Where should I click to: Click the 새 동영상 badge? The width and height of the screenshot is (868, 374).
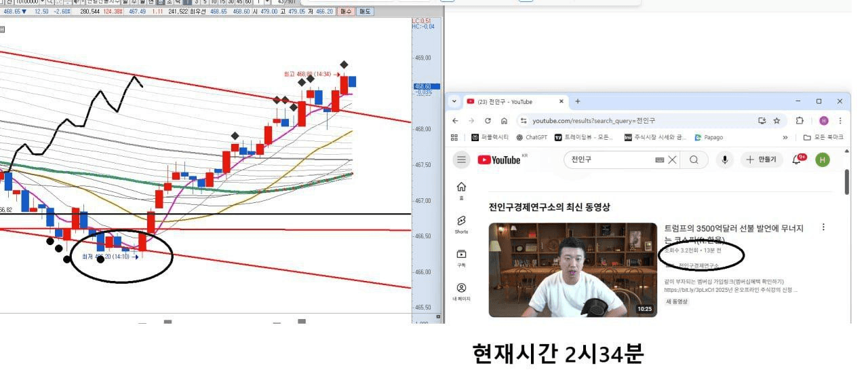677,301
